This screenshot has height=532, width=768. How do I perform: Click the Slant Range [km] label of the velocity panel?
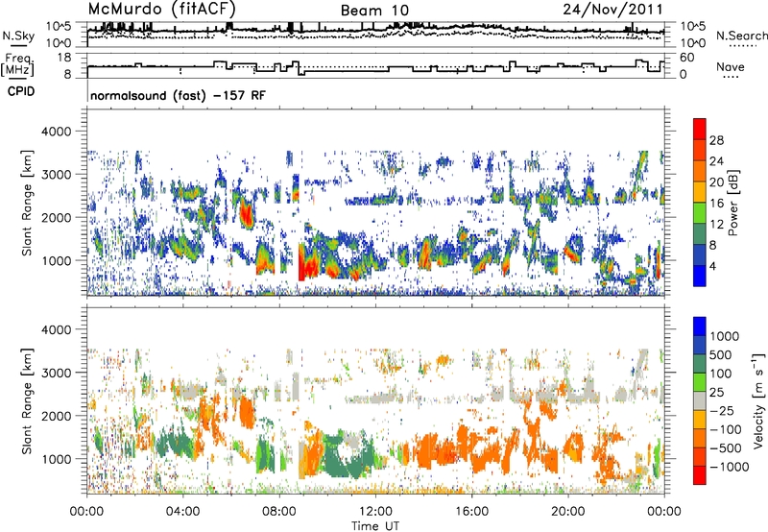[28, 400]
